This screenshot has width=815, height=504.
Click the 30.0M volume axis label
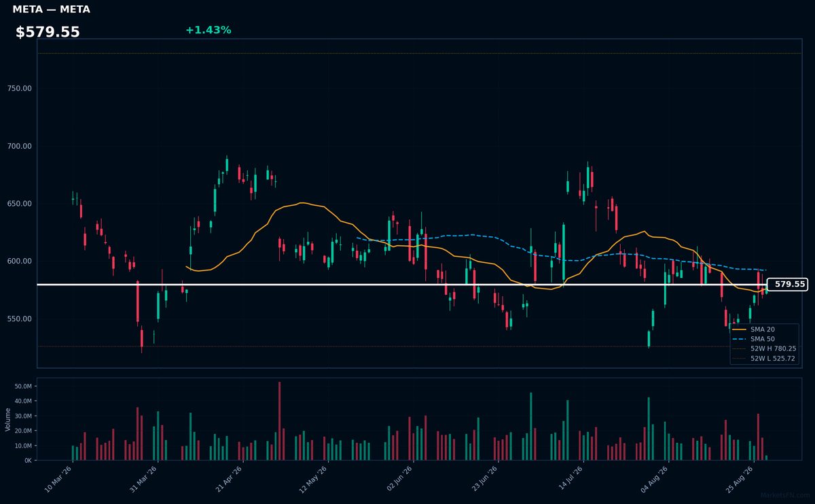coord(22,416)
